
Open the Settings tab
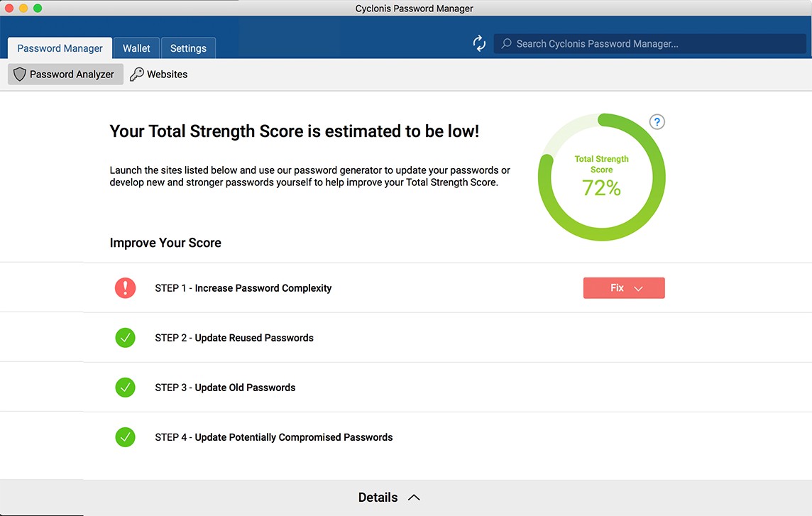(188, 48)
